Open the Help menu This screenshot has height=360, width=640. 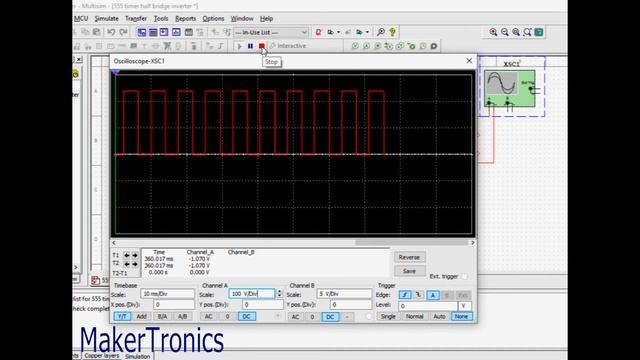point(267,19)
